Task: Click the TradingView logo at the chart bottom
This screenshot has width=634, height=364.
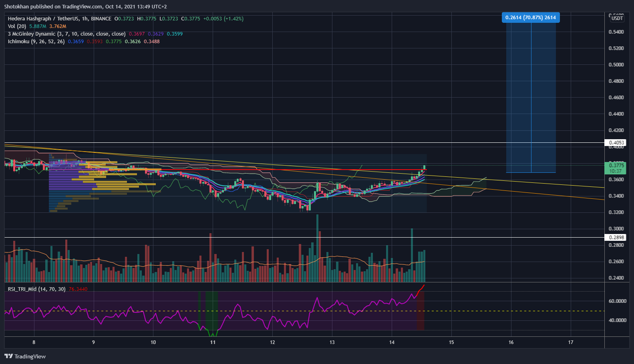Action: point(25,356)
